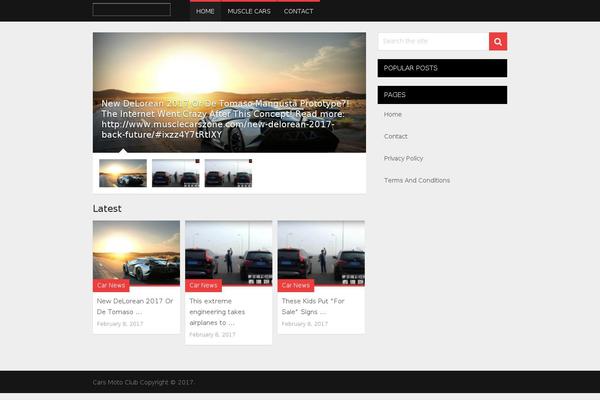
Task: Open the Contact menu item
Action: click(298, 11)
